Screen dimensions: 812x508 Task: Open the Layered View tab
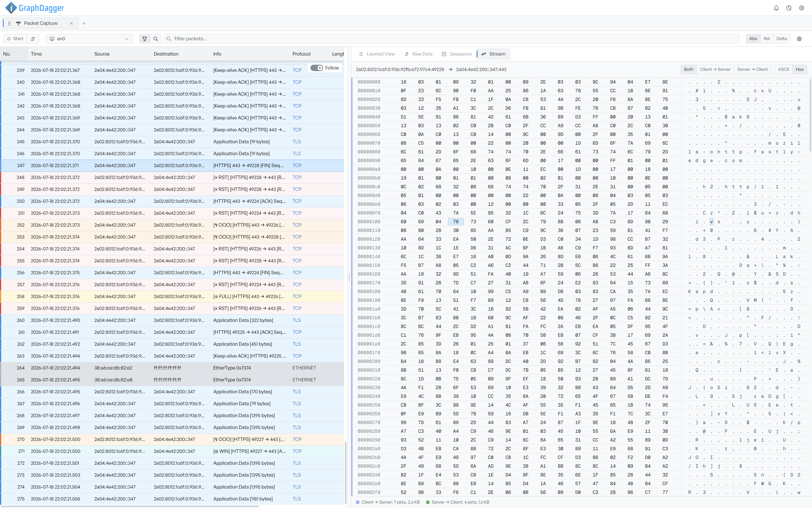click(x=377, y=54)
